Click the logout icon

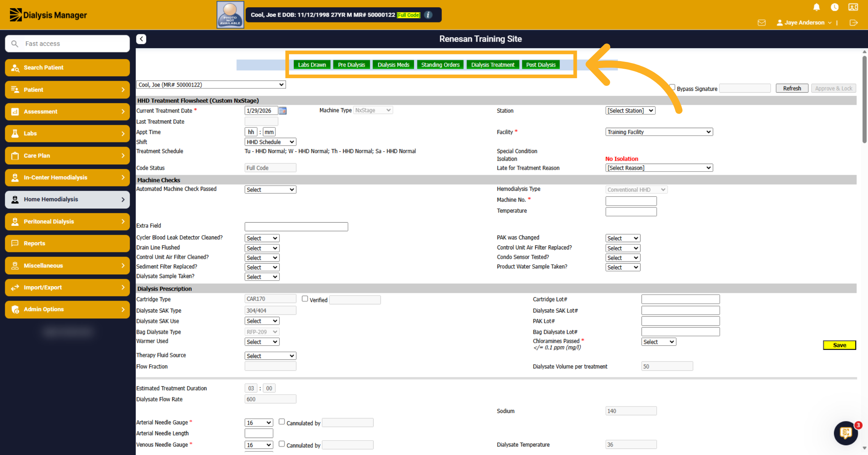854,22
